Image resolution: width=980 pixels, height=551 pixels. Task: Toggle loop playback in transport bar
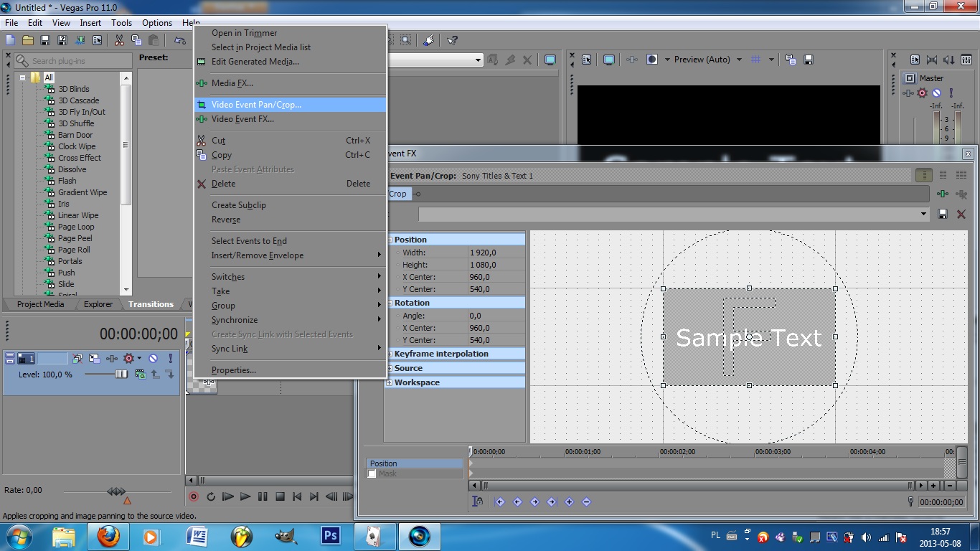point(211,496)
